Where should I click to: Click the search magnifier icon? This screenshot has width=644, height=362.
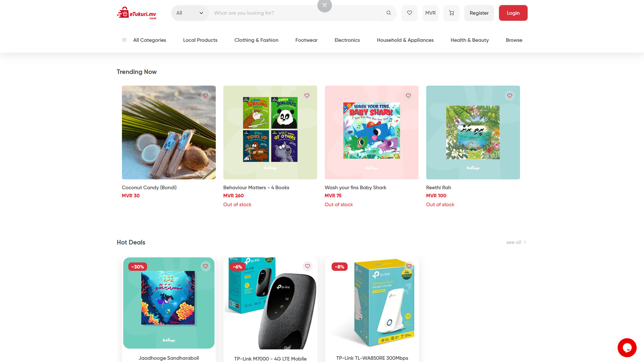[x=388, y=13]
